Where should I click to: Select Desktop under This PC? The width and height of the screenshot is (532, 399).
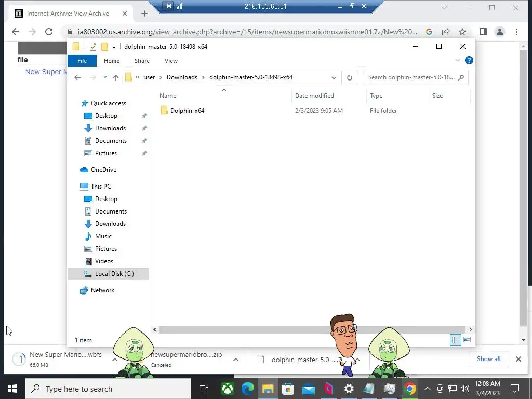click(x=106, y=199)
